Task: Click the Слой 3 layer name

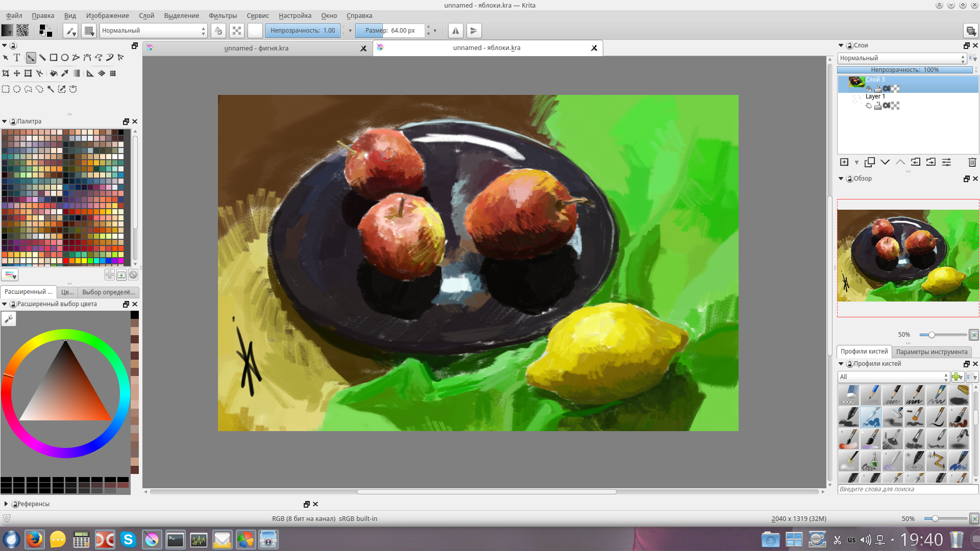Action: [x=875, y=80]
